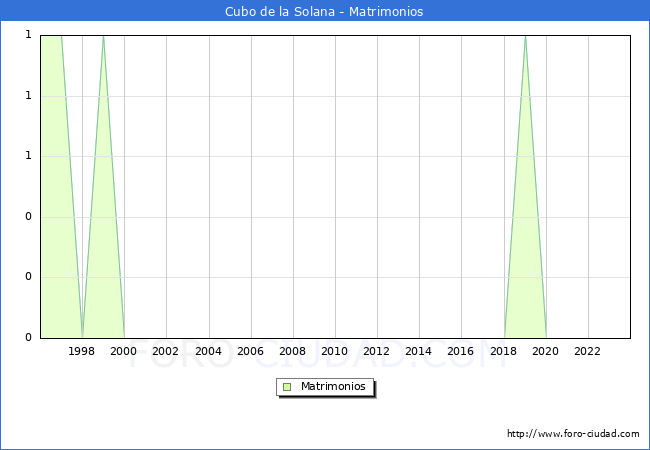Click the 2019 peak of the green area
The width and height of the screenshot is (650, 450).
click(525, 36)
